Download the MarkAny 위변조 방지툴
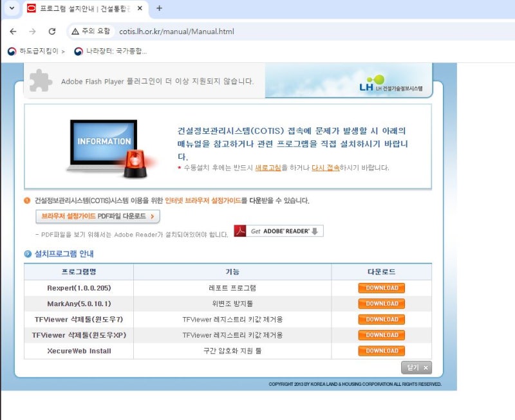This screenshot has height=420, width=515. pos(381,304)
